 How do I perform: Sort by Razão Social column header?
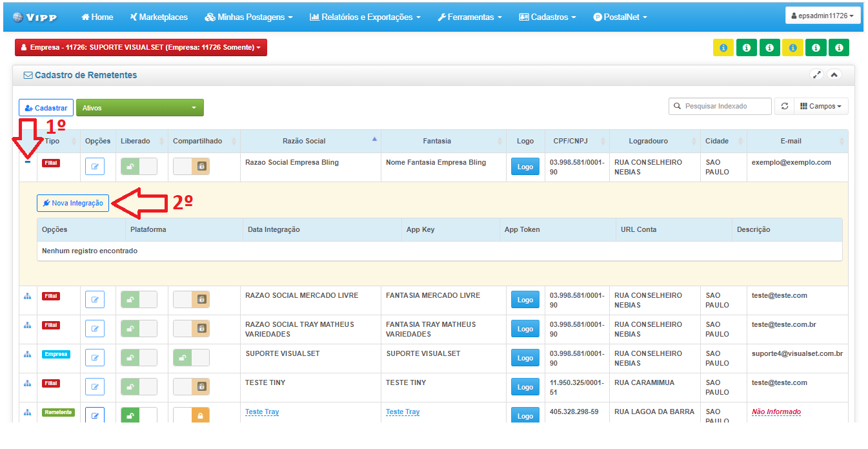(x=310, y=141)
